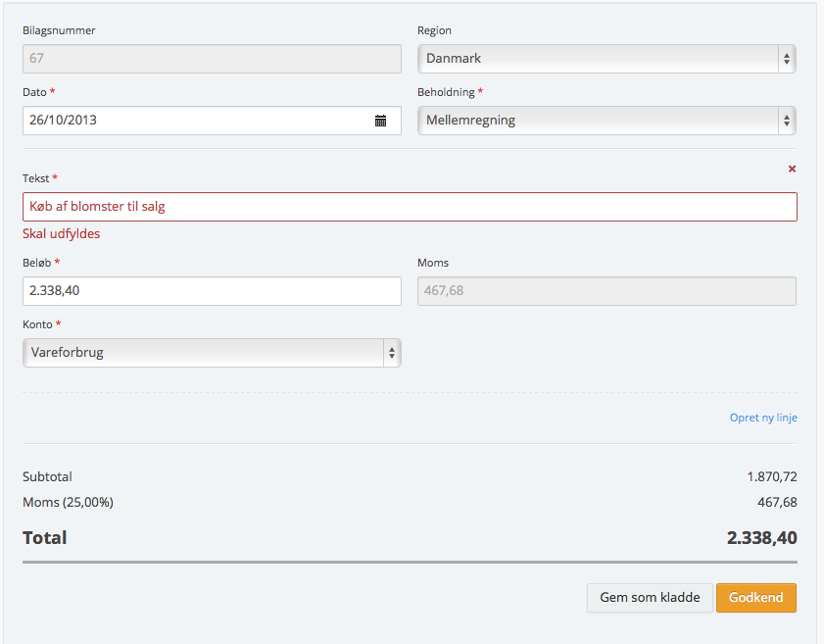Image resolution: width=824 pixels, height=644 pixels.
Task: Expand the Beholdning dropdown showing Mellemregning
Action: (606, 121)
